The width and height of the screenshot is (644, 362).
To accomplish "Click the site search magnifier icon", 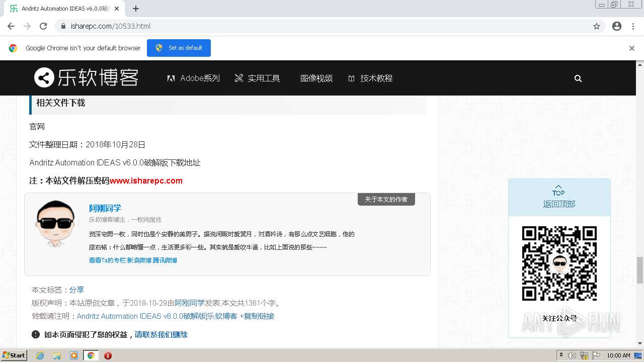I will (578, 78).
